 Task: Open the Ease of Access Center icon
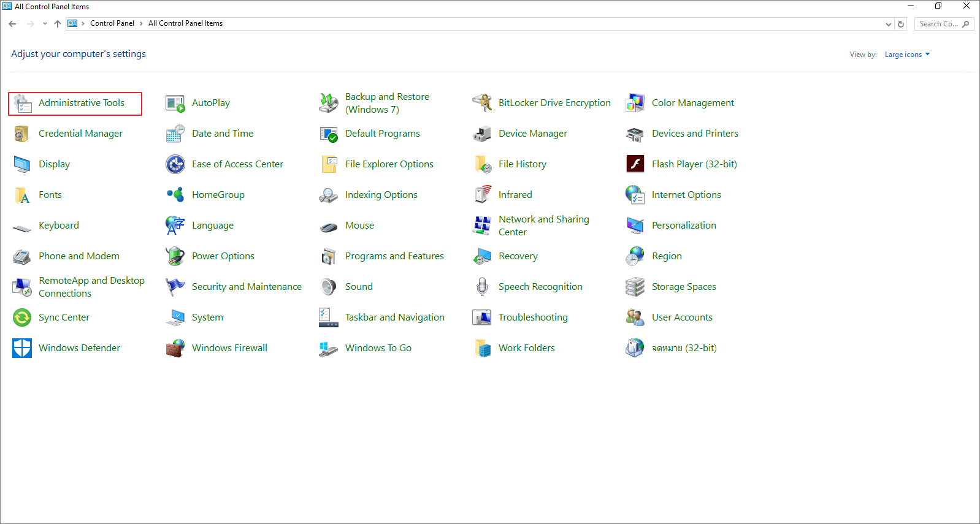tap(175, 164)
